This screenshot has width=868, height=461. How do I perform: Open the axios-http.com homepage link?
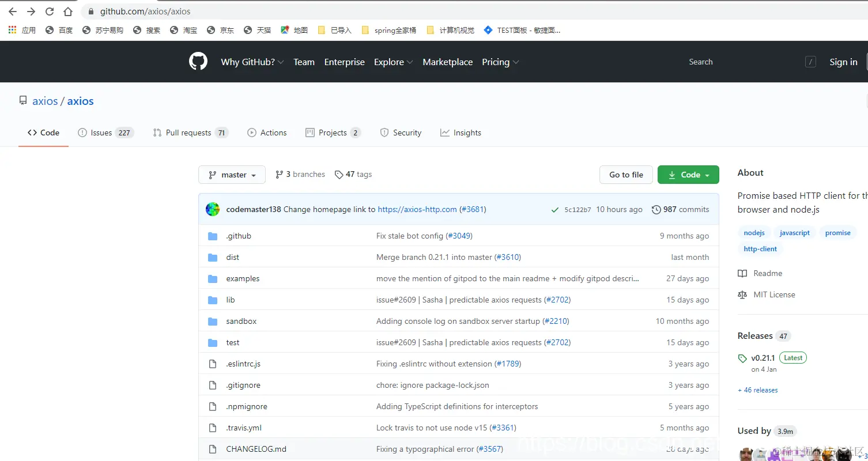click(417, 209)
